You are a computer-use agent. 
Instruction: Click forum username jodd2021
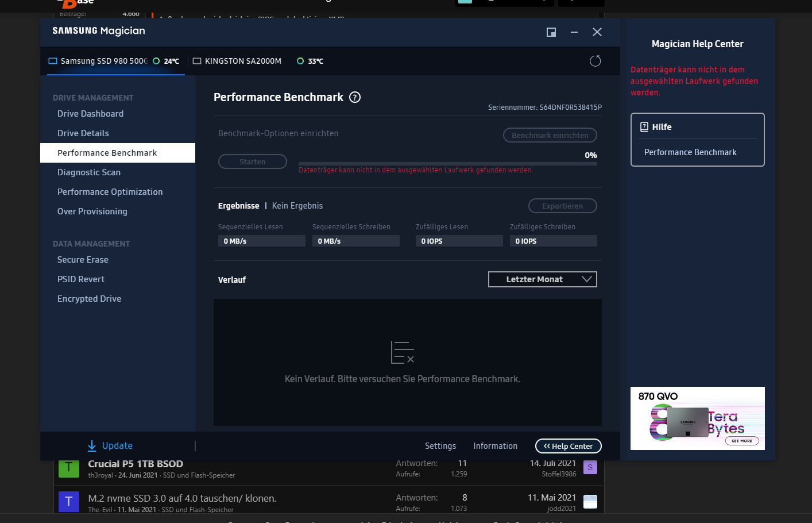[x=562, y=509]
